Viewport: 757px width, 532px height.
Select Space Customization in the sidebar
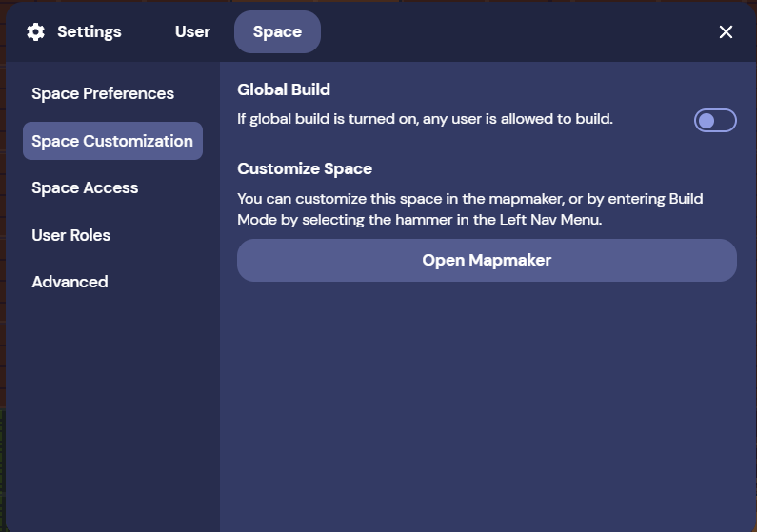[x=112, y=141]
